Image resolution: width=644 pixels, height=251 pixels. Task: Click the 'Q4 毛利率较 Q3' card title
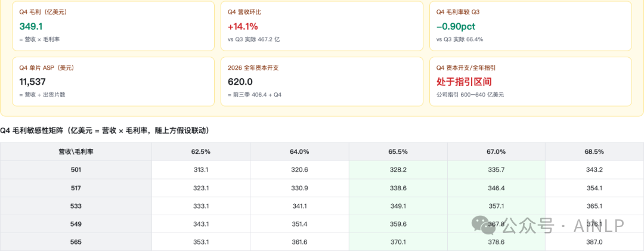[458, 13]
